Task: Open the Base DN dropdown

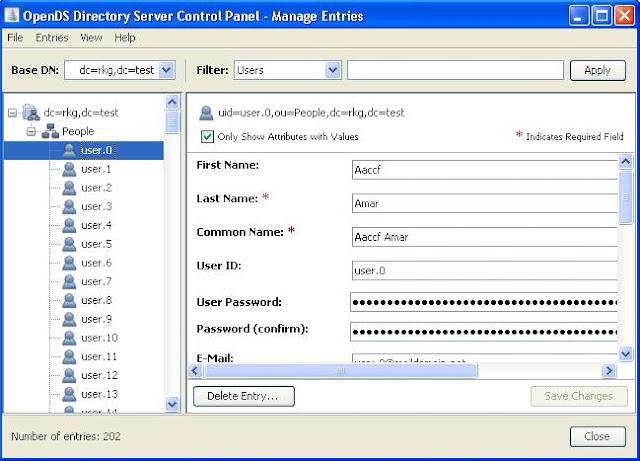Action: (x=167, y=70)
